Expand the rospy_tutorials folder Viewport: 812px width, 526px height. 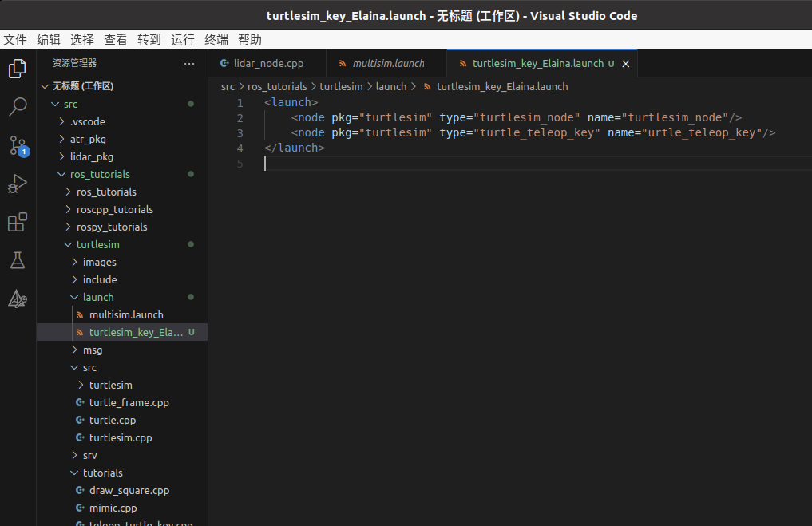(x=69, y=227)
